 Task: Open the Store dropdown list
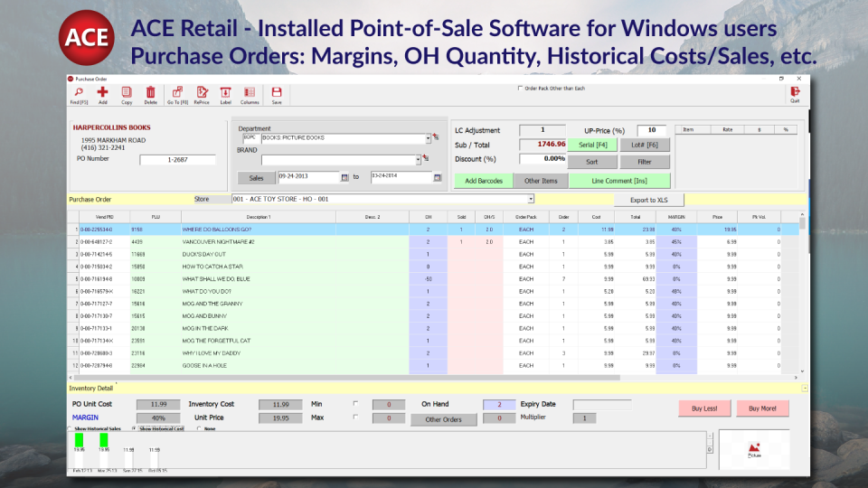tap(531, 199)
